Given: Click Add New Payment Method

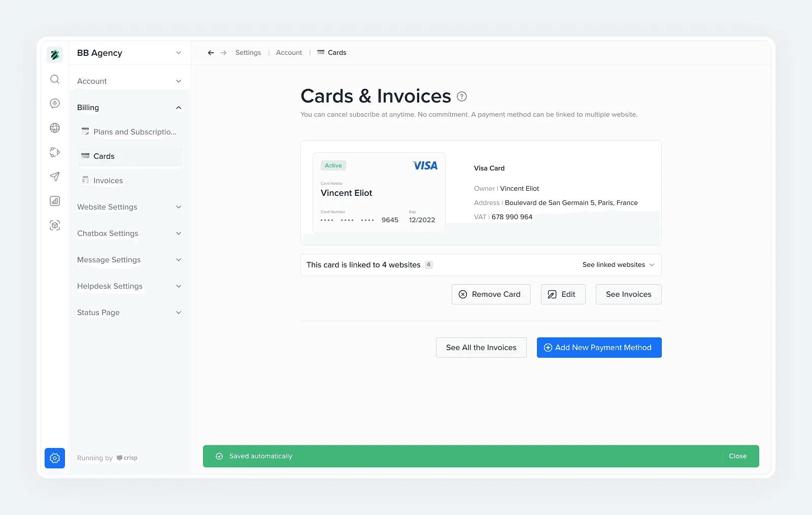Looking at the screenshot, I should point(599,348).
